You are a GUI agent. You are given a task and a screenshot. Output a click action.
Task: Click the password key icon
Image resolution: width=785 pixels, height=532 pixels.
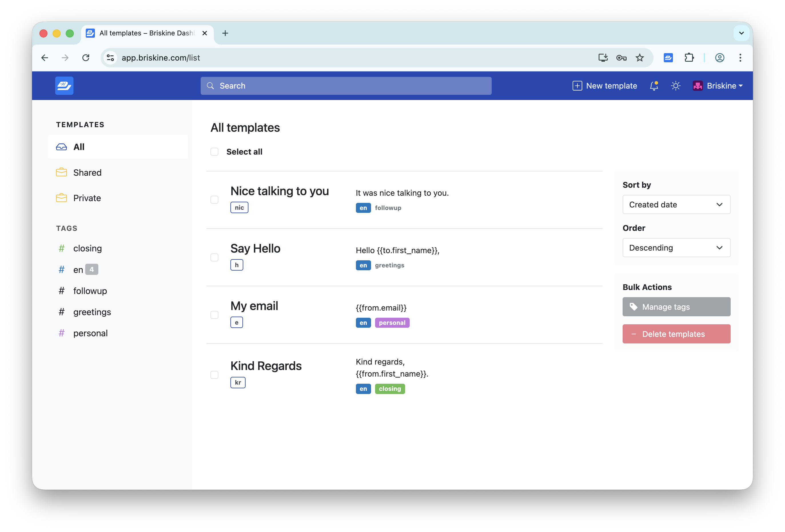621,58
